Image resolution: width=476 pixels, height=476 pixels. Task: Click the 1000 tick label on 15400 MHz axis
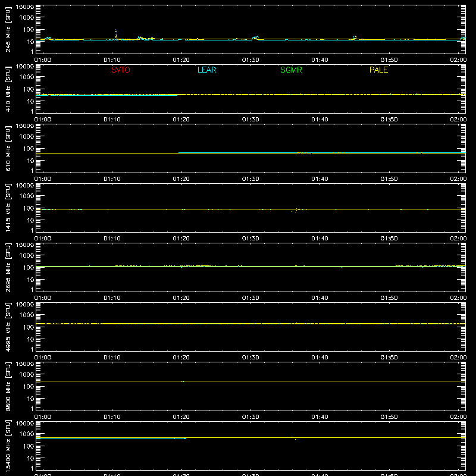(x=27, y=434)
